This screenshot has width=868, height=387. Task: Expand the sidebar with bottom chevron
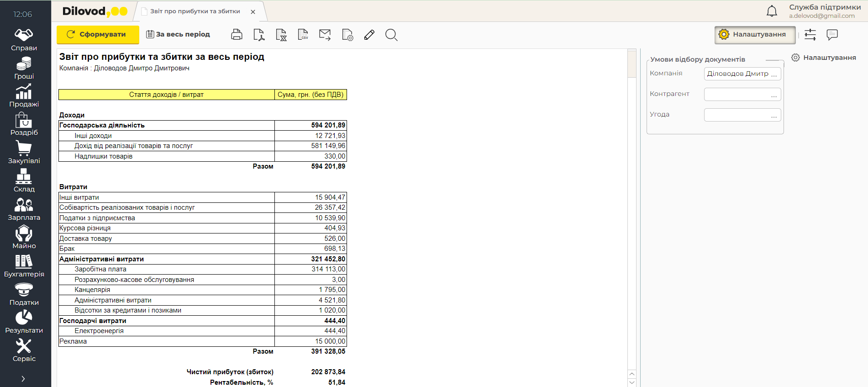click(23, 378)
